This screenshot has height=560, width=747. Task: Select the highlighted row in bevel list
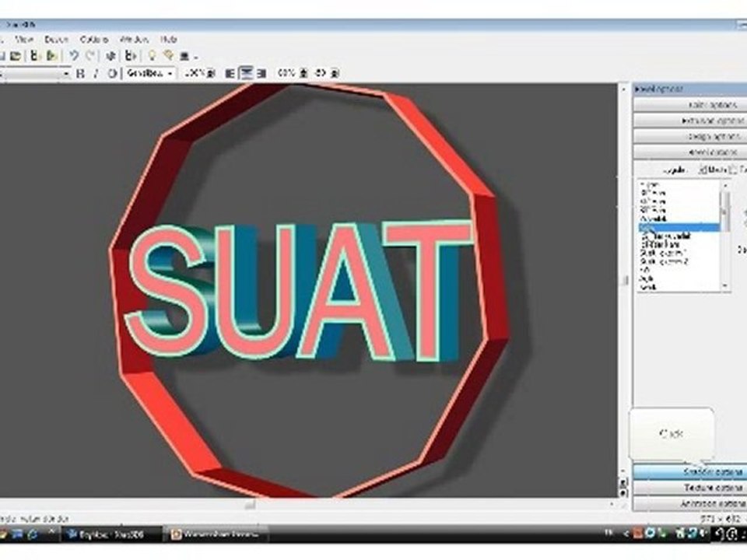[x=679, y=228]
